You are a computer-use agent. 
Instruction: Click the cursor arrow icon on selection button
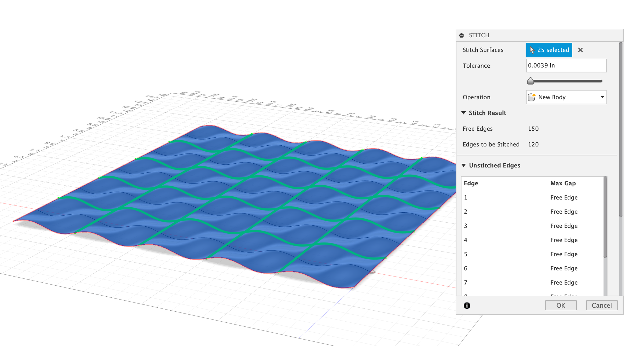pyautogui.click(x=532, y=50)
